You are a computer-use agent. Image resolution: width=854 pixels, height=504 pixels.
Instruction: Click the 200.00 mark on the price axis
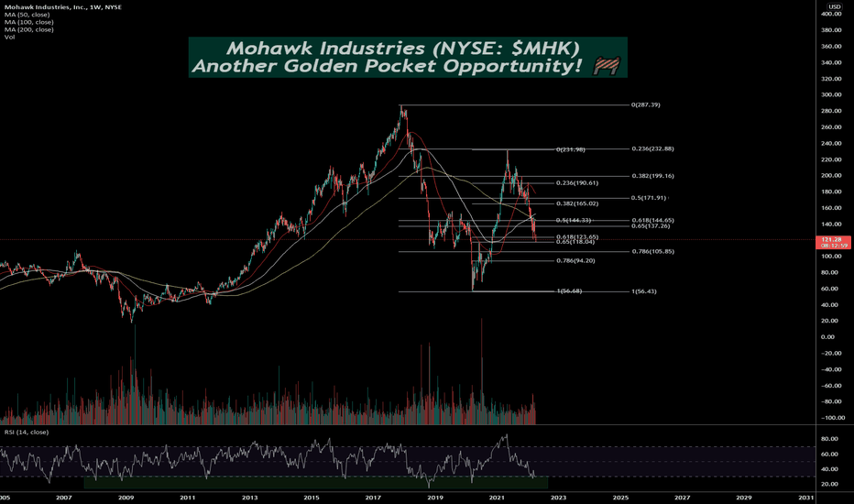[831, 175]
